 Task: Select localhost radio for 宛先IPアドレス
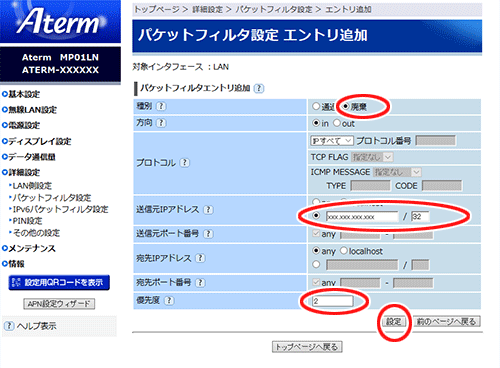point(344,251)
